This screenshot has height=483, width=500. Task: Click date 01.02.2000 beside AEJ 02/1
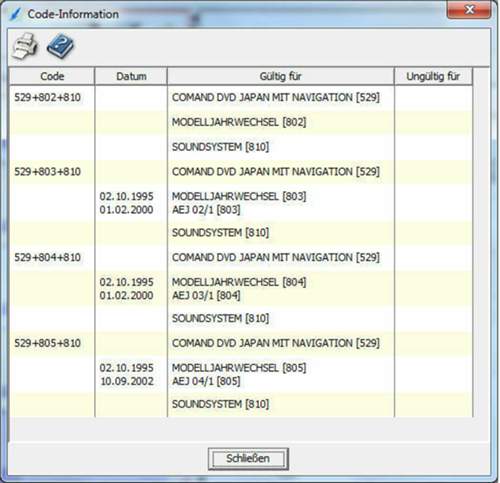(x=127, y=210)
